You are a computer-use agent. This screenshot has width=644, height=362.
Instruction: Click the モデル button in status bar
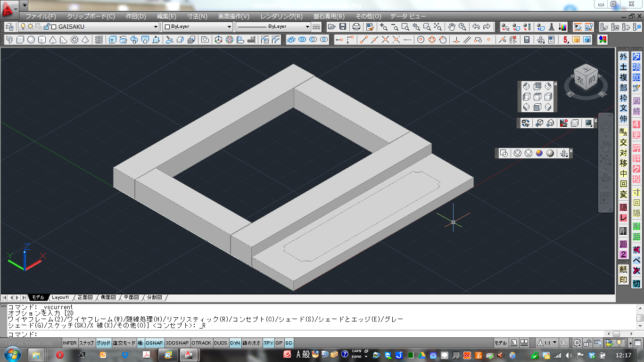point(501,343)
